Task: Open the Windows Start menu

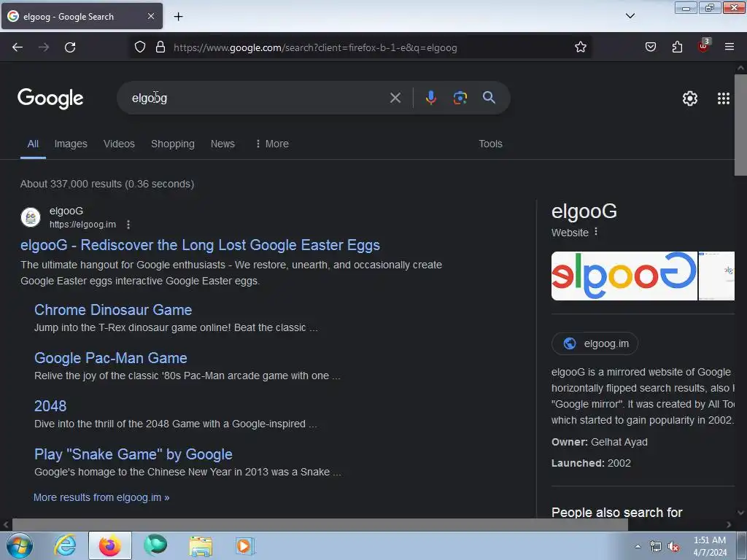Action: coord(19,545)
